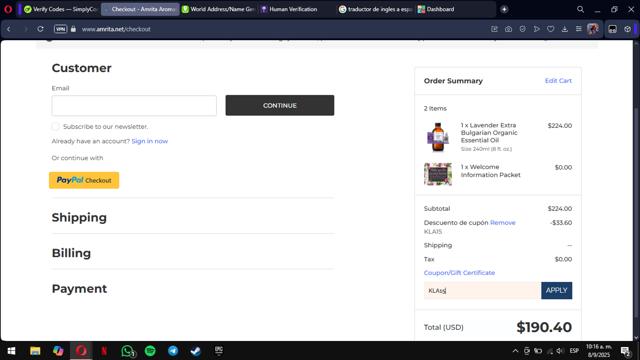The width and height of the screenshot is (640, 360).
Task: Open Spotify from the taskbar
Action: (x=150, y=351)
